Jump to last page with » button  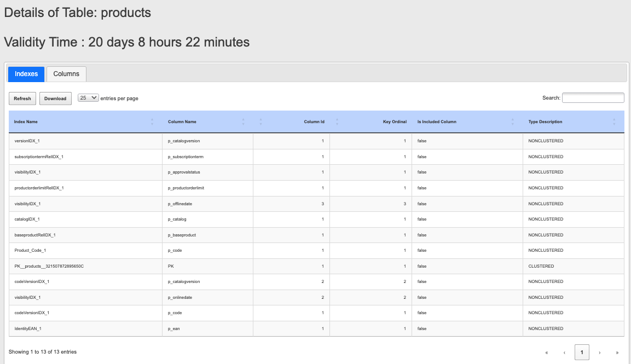[617, 353]
